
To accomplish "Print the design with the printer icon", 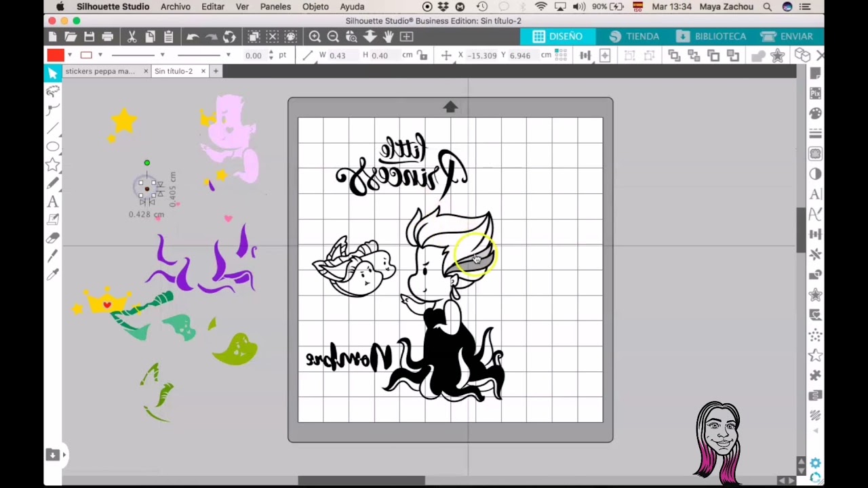I will [x=107, y=37].
